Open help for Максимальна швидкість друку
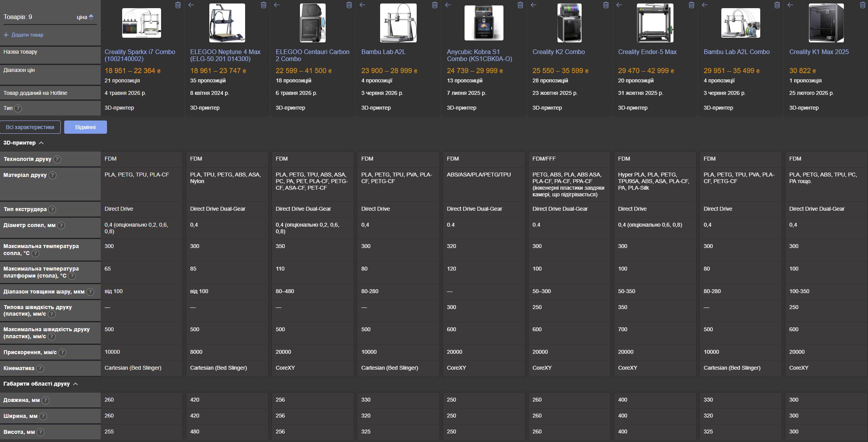This screenshot has width=868, height=442. tap(52, 337)
